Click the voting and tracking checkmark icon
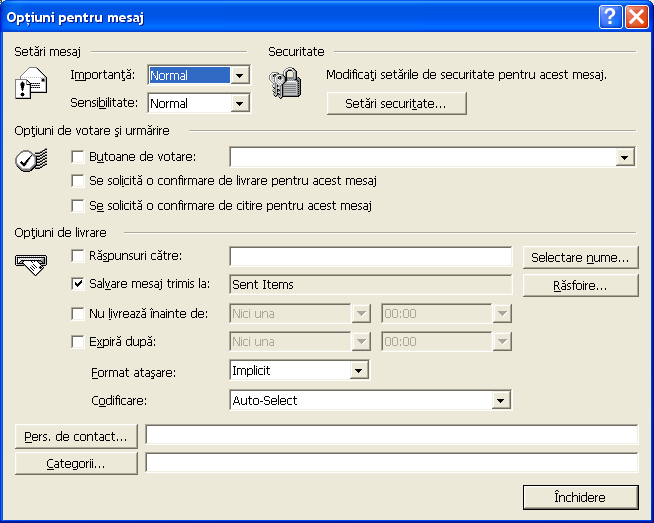This screenshot has height=523, width=654. point(31,159)
